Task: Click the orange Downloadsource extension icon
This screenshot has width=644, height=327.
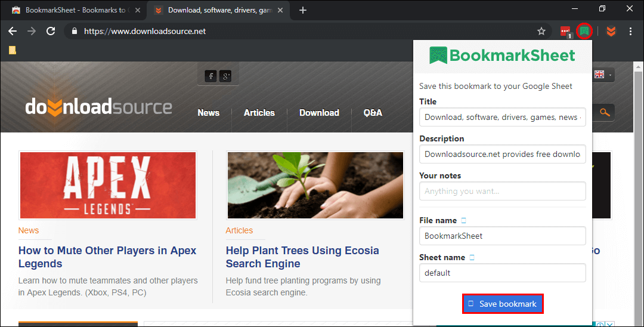Action: (x=611, y=31)
